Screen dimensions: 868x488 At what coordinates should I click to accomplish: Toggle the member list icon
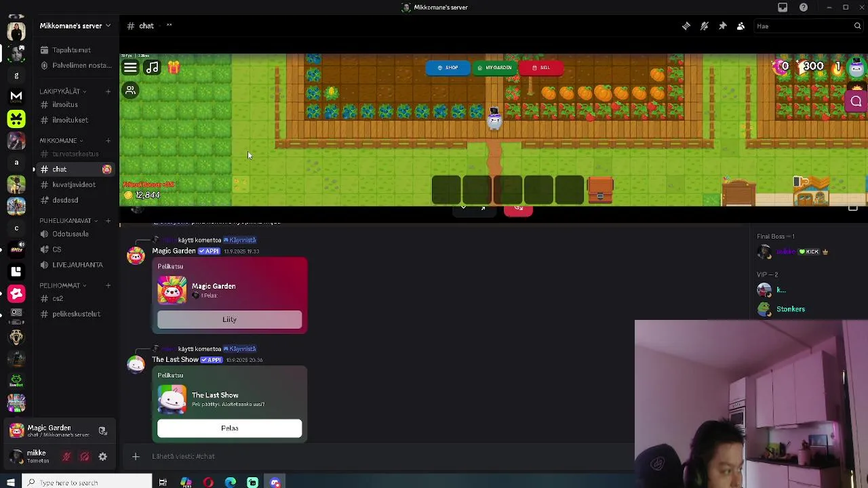(741, 26)
